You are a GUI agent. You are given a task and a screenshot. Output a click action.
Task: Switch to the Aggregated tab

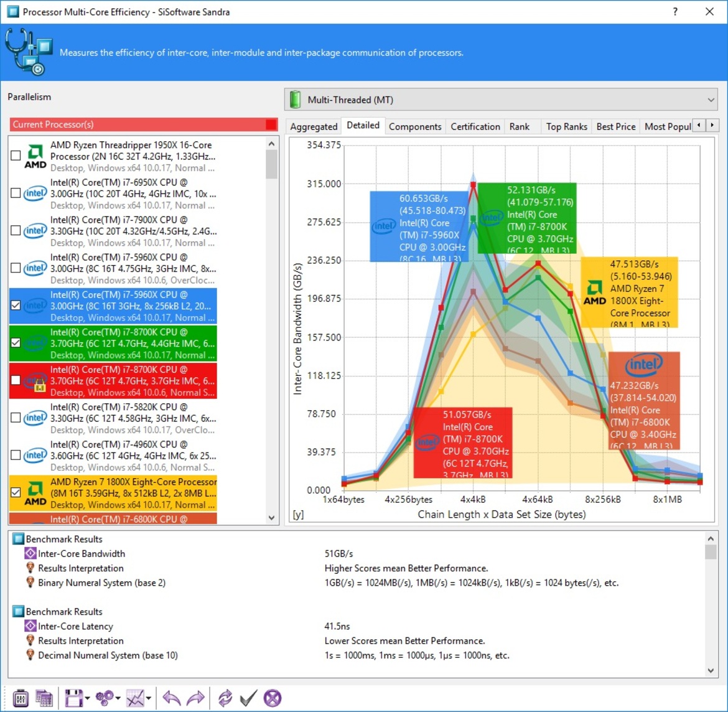point(314,126)
